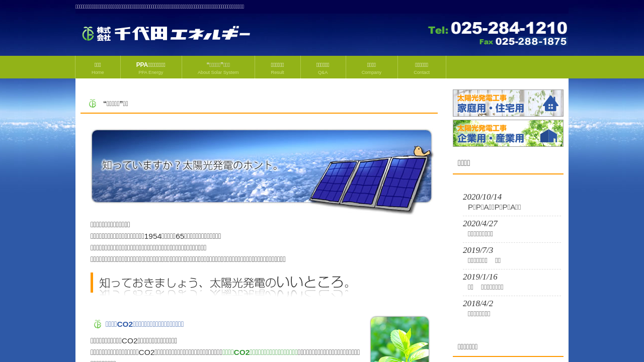Click the 千代田エネルギー company logo
Image resolution: width=644 pixels, height=362 pixels.
(x=166, y=34)
